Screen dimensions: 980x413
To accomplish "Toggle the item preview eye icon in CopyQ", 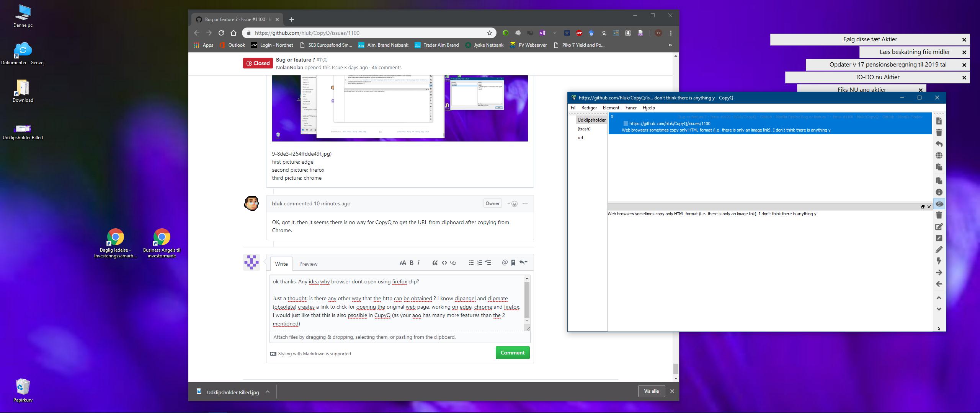I will click(x=939, y=204).
